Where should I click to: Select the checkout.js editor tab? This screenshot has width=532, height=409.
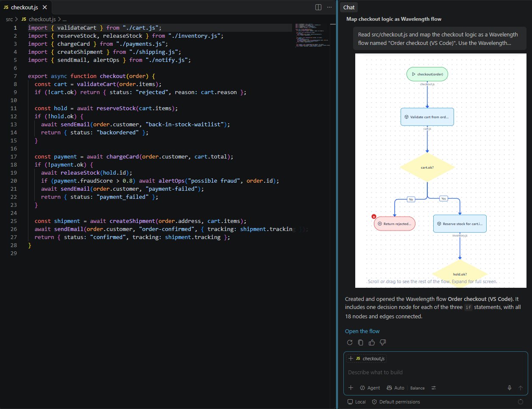[x=25, y=7]
